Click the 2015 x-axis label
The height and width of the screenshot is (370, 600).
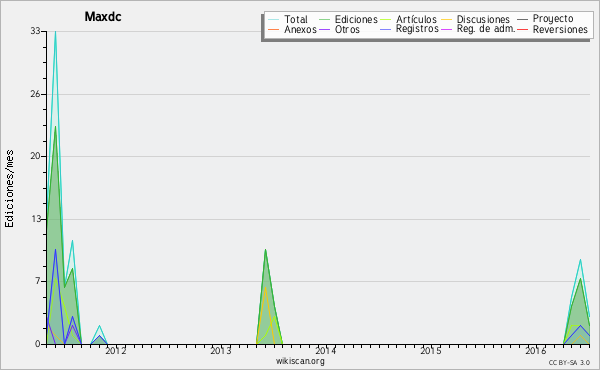(x=431, y=350)
